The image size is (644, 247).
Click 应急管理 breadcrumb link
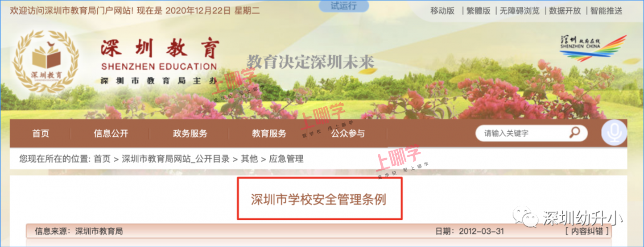click(x=286, y=159)
